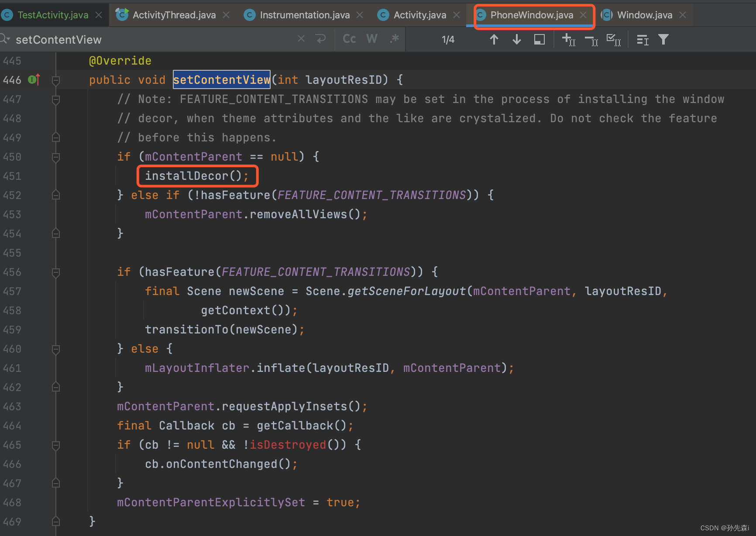Screen dimensions: 756x536
Task: Close the Window.java tab
Action: [683, 15]
